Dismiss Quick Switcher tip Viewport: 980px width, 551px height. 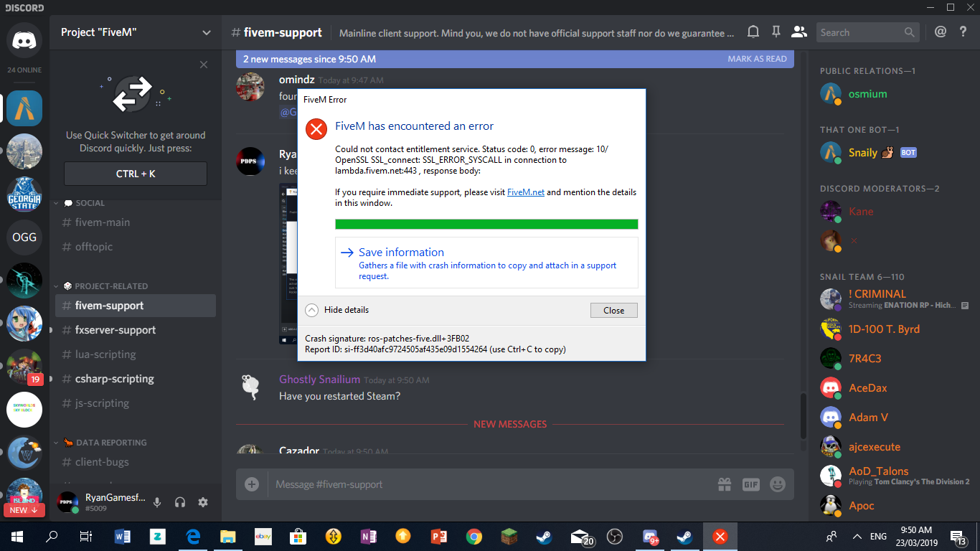[204, 65]
